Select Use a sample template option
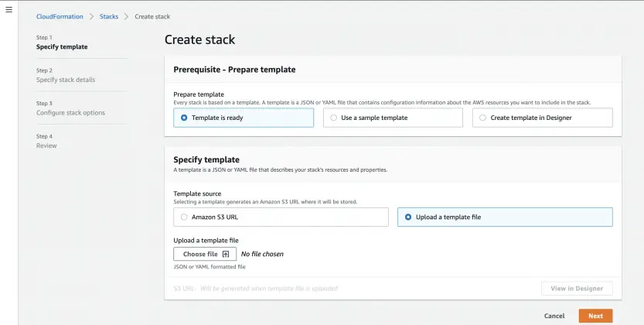The width and height of the screenshot is (644, 325). coord(334,118)
